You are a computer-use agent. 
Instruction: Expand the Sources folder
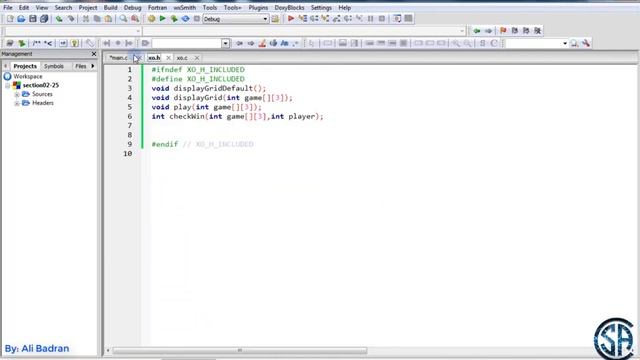point(17,95)
